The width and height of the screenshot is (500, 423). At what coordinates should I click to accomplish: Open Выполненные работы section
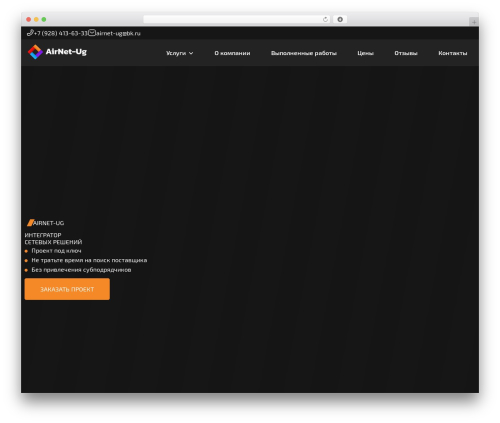tap(304, 53)
